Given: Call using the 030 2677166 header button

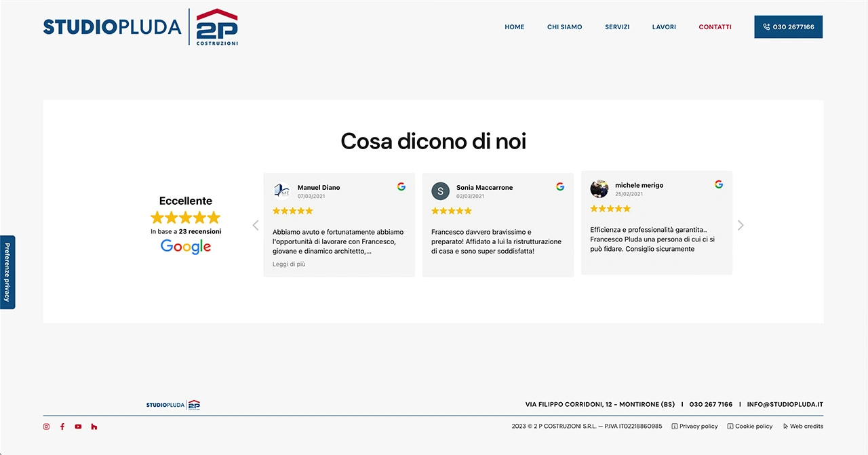Looking at the screenshot, I should pos(788,27).
